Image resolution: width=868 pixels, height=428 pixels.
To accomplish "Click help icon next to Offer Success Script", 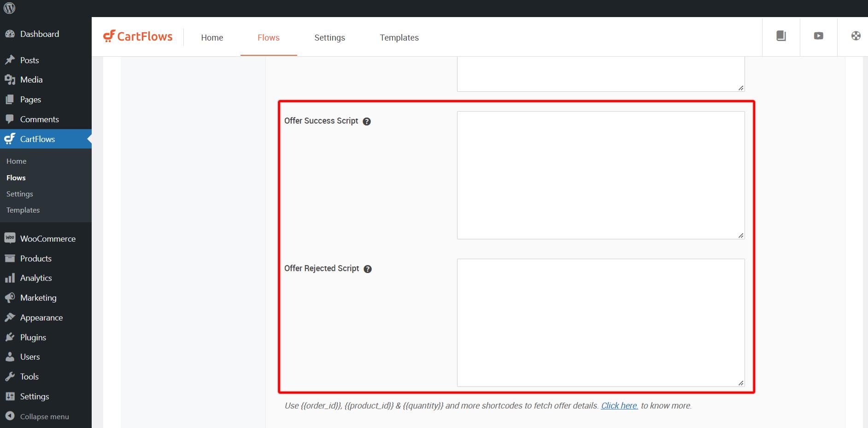I will coord(367,121).
